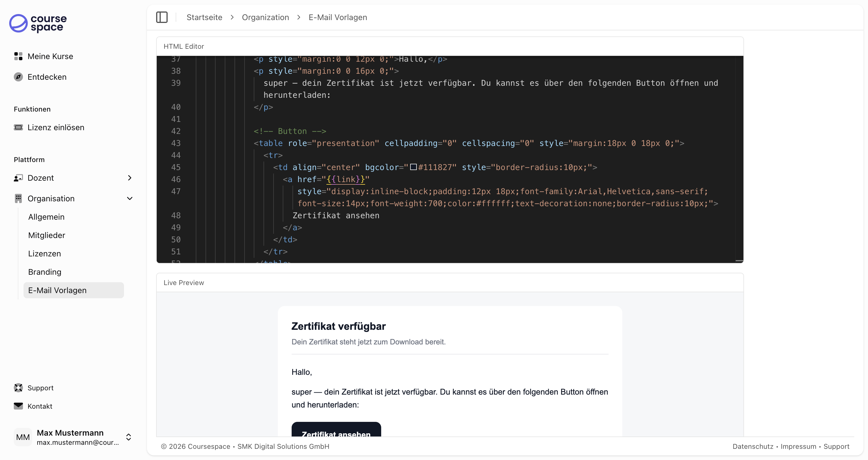The height and width of the screenshot is (460, 868).
Task: Click the Lizenz einlösen card icon
Action: (18, 127)
